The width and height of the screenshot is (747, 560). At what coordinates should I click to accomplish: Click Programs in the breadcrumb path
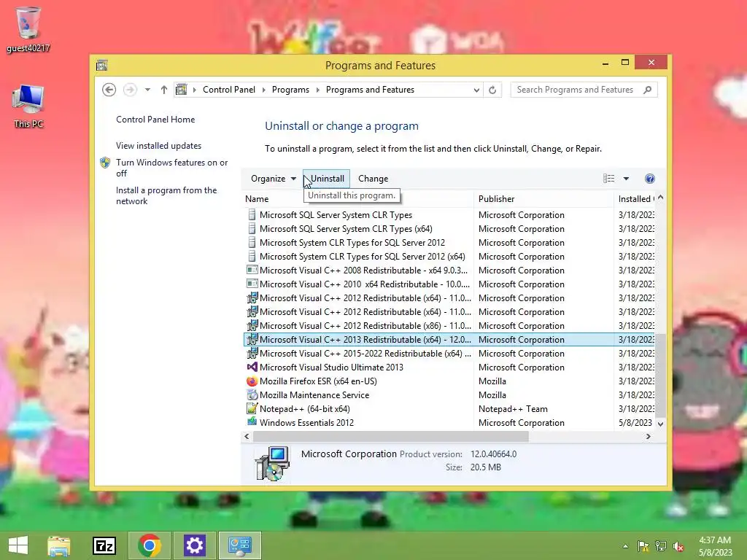(290, 90)
